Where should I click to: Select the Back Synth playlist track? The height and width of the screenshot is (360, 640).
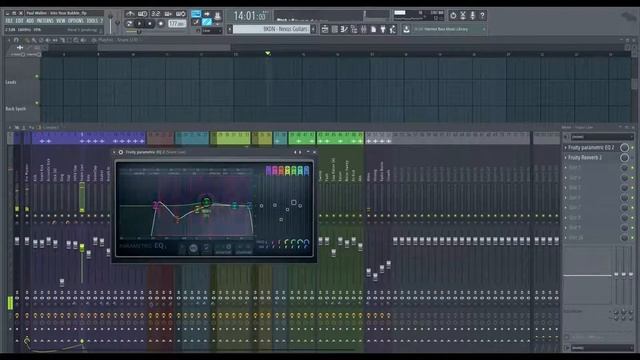point(16,109)
